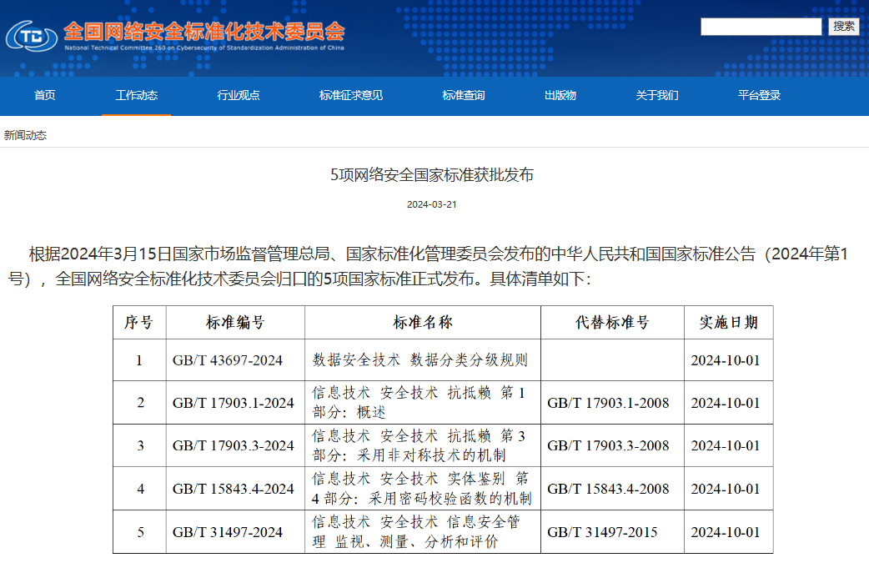This screenshot has height=588, width=869.
Task: Click the TC260 committee logo icon
Action: point(31,37)
